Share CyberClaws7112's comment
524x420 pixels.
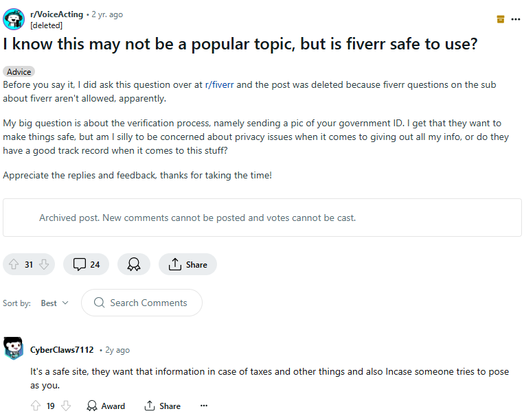[x=163, y=406]
